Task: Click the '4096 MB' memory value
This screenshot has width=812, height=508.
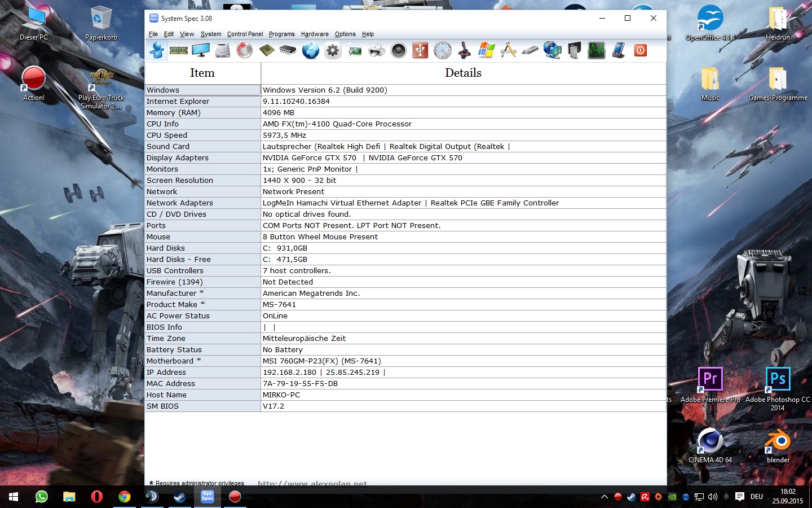Action: point(279,112)
